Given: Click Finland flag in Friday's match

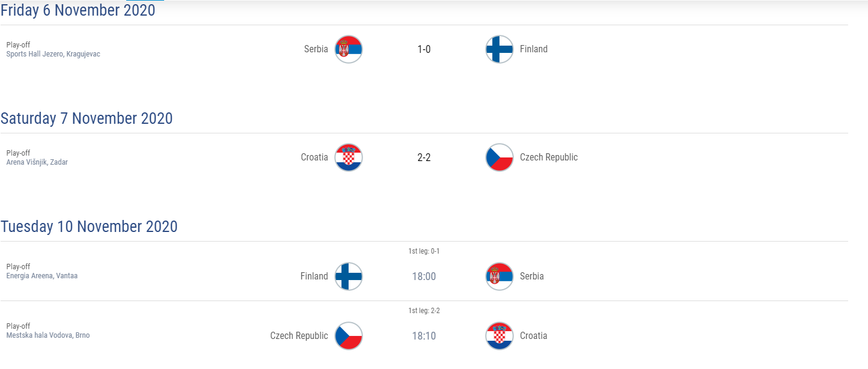Looking at the screenshot, I should tap(500, 49).
